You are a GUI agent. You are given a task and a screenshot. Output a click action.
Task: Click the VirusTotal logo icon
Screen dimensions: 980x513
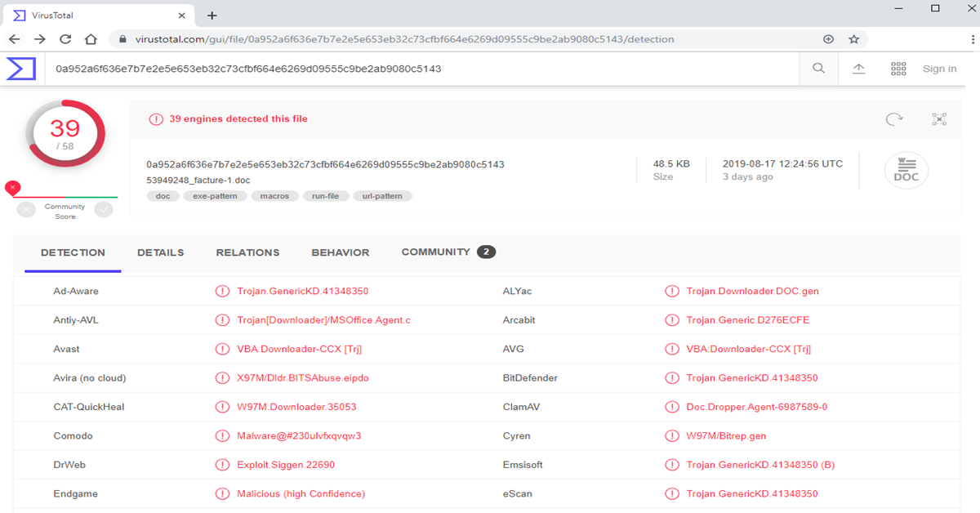coord(20,69)
